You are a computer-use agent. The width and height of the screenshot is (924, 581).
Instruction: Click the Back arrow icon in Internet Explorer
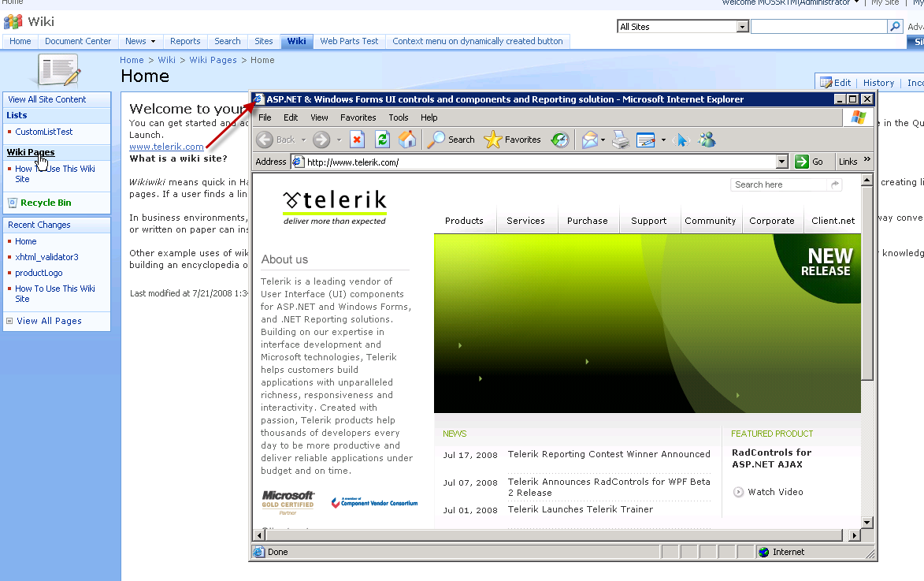pyautogui.click(x=265, y=140)
